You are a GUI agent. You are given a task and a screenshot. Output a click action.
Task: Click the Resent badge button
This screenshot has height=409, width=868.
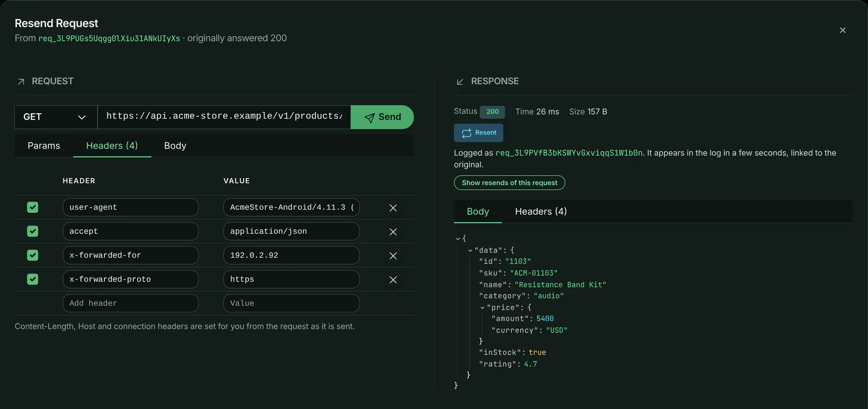pos(478,133)
